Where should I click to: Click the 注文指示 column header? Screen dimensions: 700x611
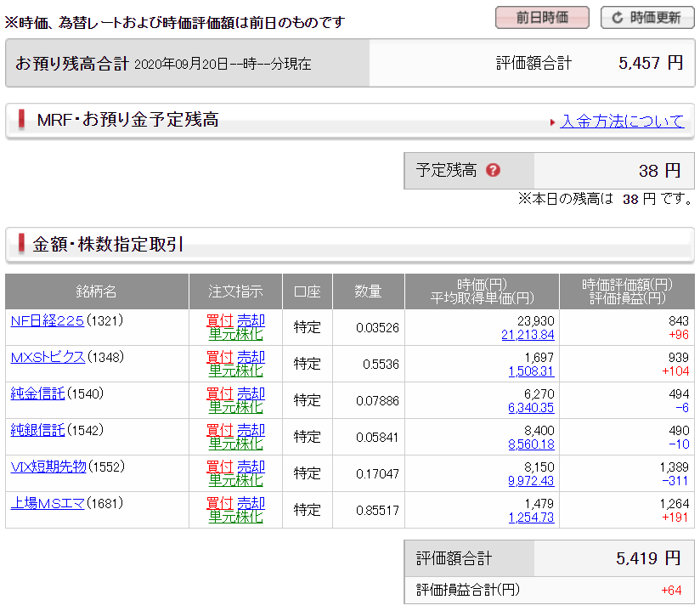[235, 291]
